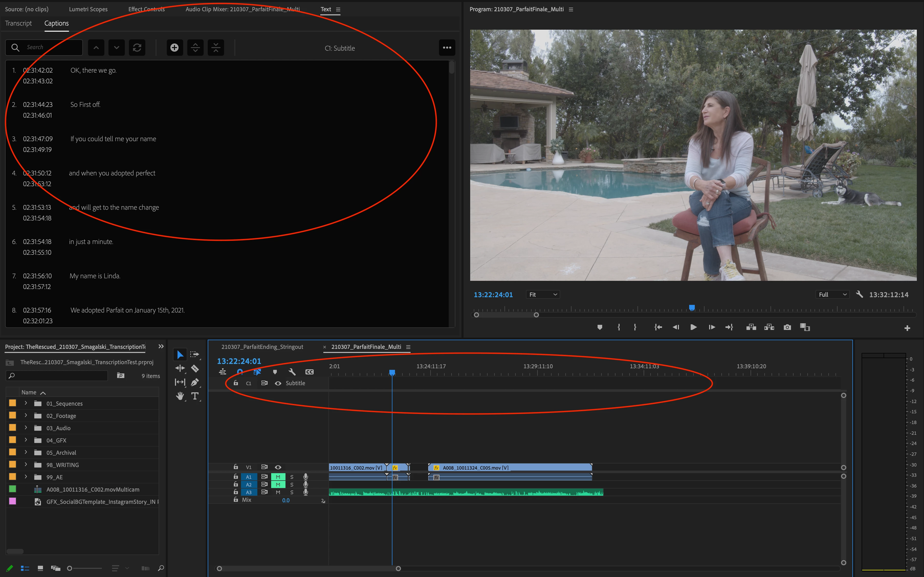
Task: Click the merge caption segments icon
Action: click(x=216, y=48)
